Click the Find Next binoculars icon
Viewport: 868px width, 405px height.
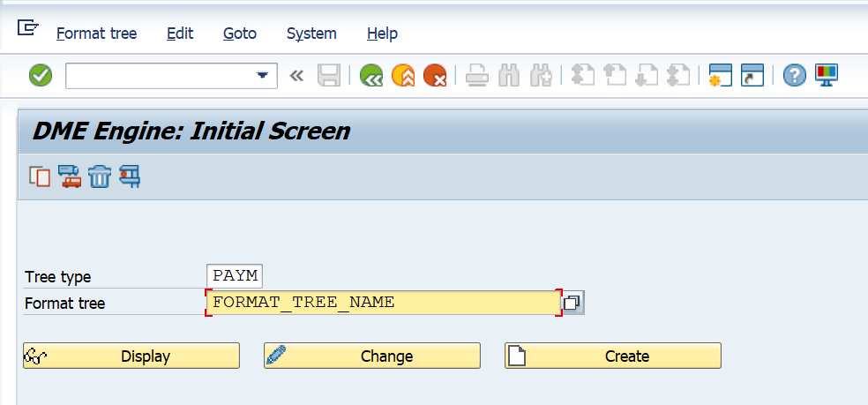541,75
